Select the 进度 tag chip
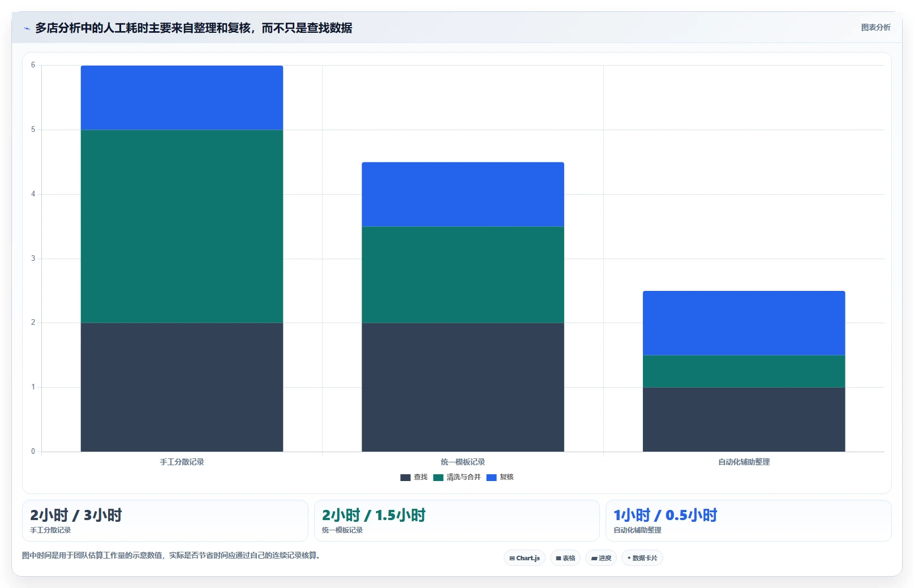The height and width of the screenshot is (588, 914). click(x=601, y=558)
